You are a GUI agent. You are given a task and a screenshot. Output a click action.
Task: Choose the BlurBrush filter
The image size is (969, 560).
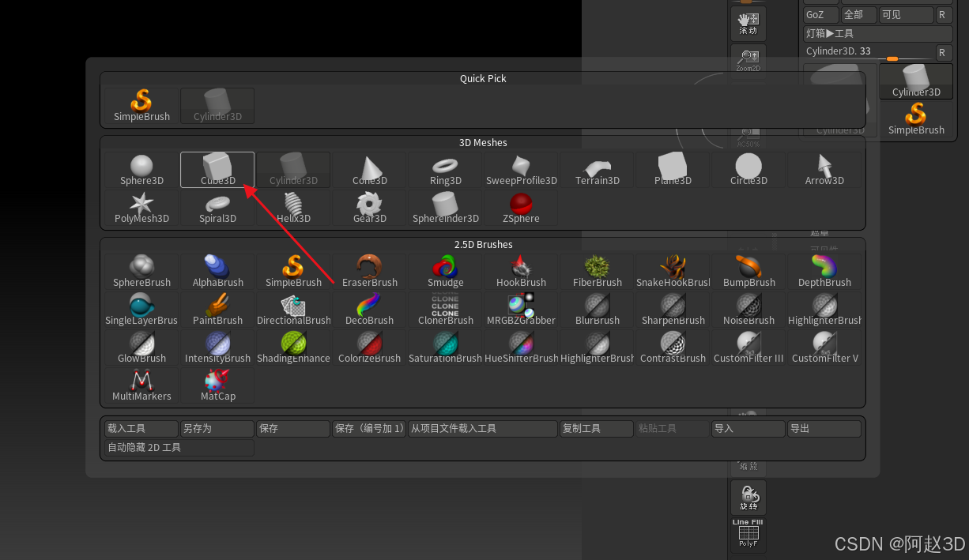coord(597,310)
